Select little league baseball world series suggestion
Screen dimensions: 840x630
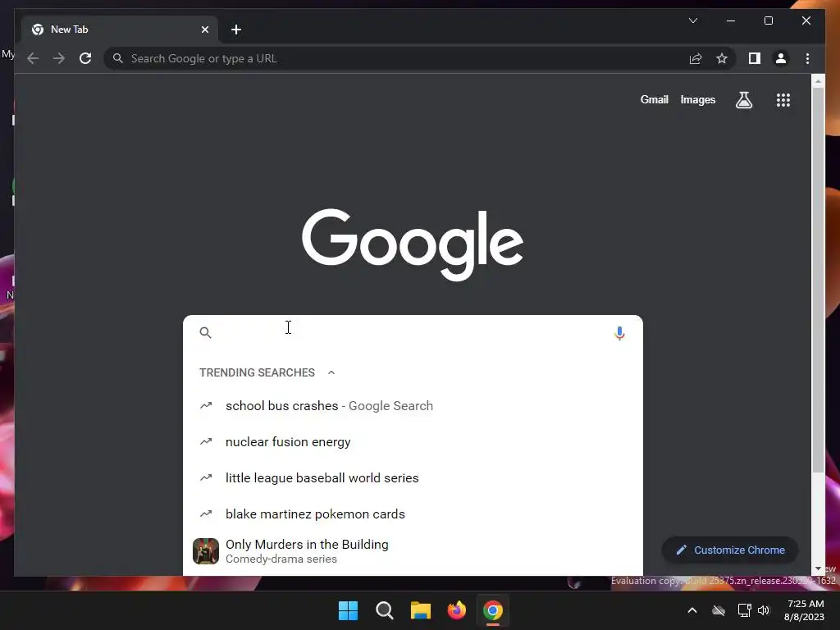(413, 478)
